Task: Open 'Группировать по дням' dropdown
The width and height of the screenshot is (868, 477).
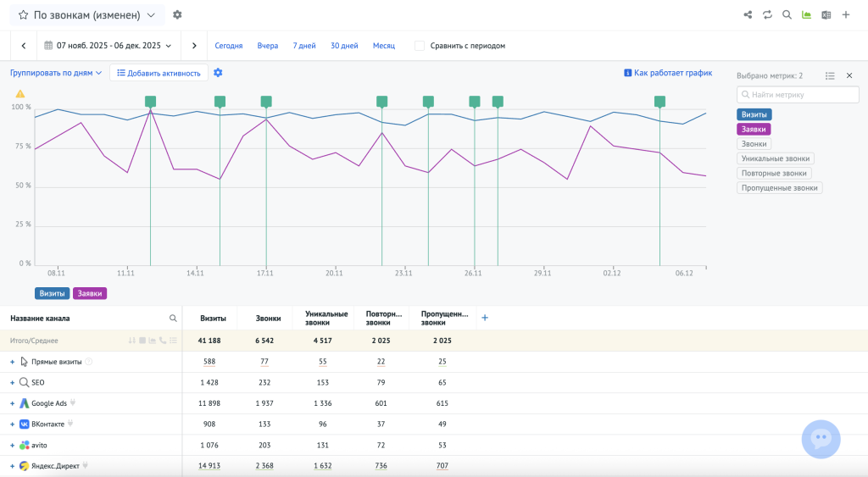Action: (x=56, y=73)
